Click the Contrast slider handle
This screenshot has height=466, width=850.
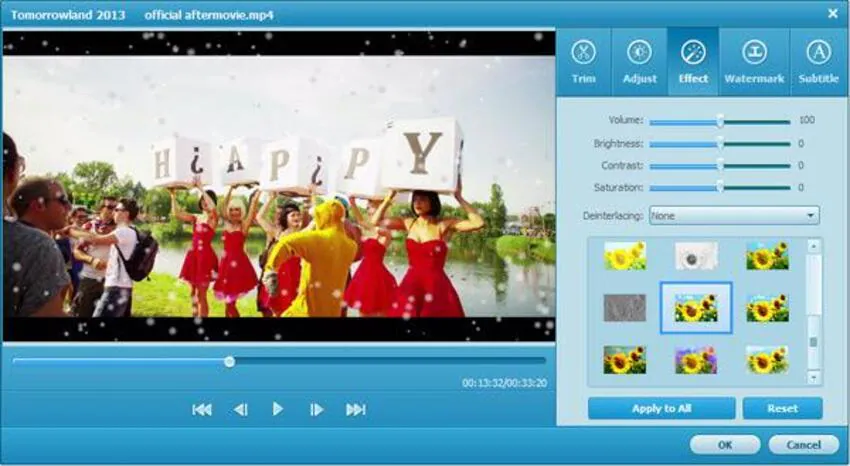point(720,165)
